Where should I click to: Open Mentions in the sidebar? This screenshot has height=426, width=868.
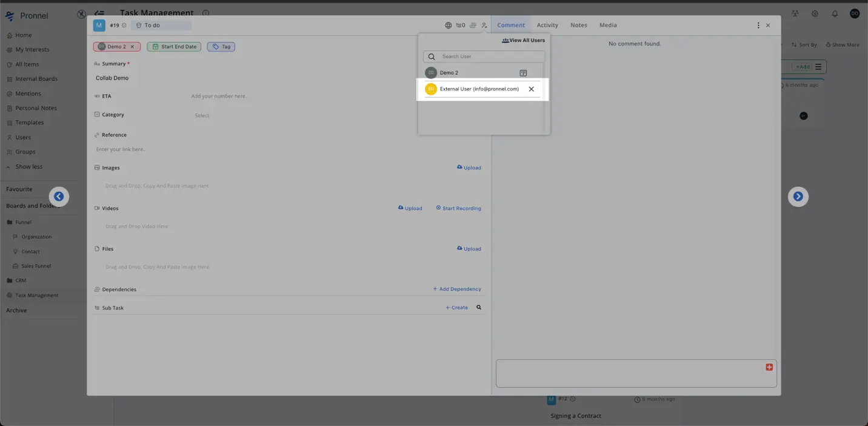28,94
